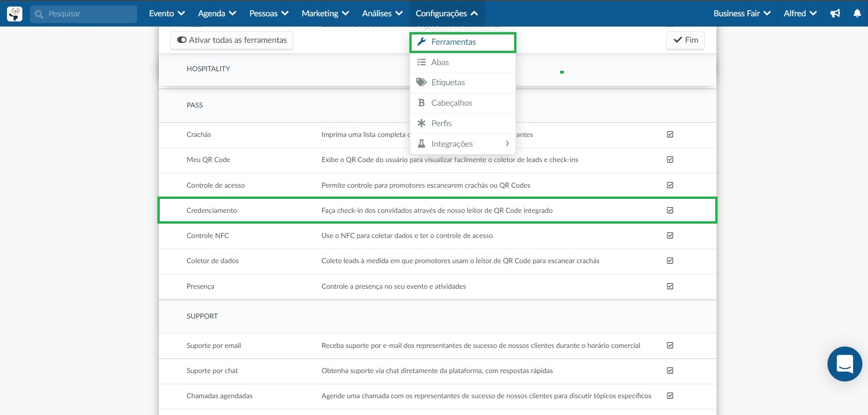
Task: Expand the Integrações submenu arrow
Action: pyautogui.click(x=507, y=143)
